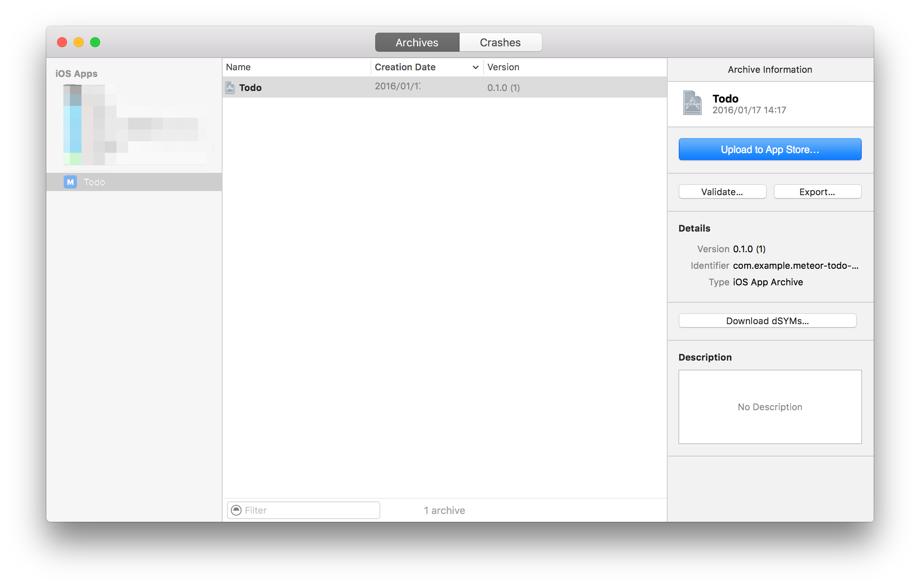Click the Download dSYMs button
920x588 pixels.
coord(767,321)
